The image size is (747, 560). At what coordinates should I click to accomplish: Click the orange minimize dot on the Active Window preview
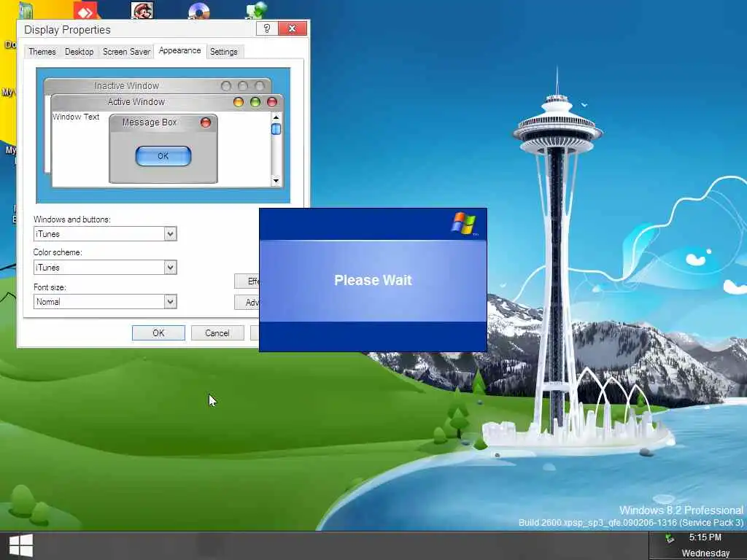pyautogui.click(x=239, y=102)
